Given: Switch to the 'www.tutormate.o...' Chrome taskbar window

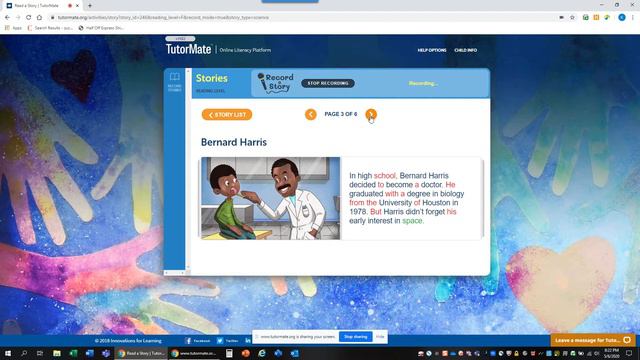Looking at the screenshot, I should [x=194, y=353].
